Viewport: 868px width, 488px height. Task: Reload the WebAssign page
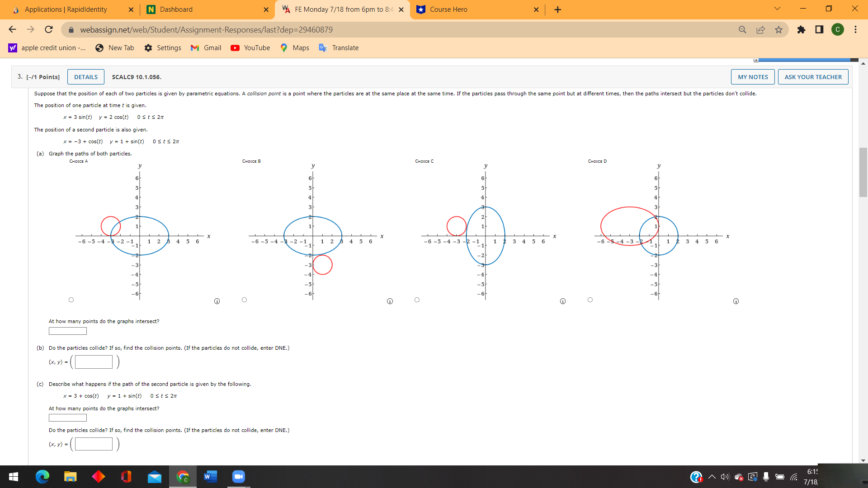(x=48, y=29)
